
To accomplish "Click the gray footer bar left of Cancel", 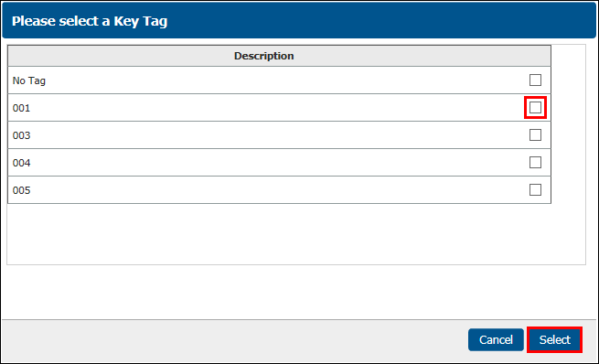I will tap(235, 341).
